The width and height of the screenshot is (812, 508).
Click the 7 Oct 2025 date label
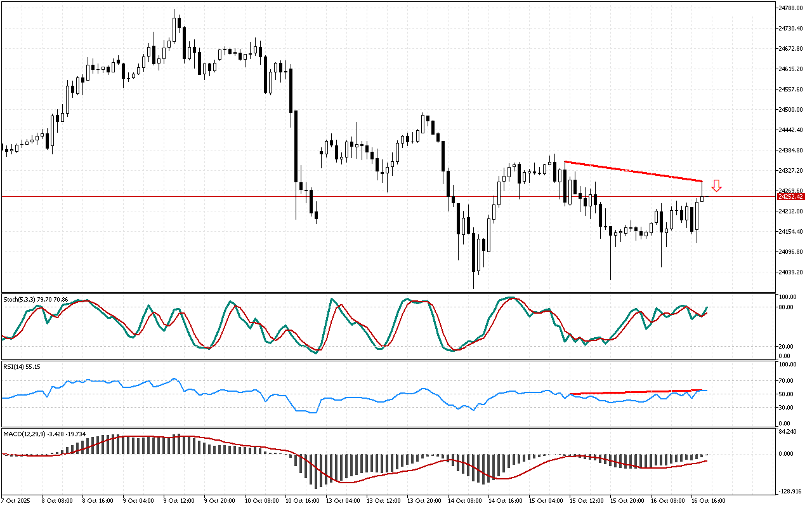[16, 500]
